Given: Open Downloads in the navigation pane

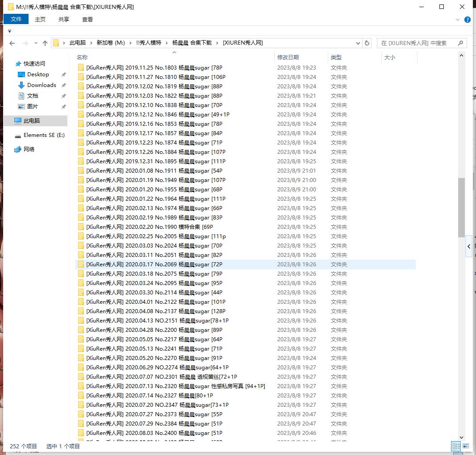Looking at the screenshot, I should [42, 85].
